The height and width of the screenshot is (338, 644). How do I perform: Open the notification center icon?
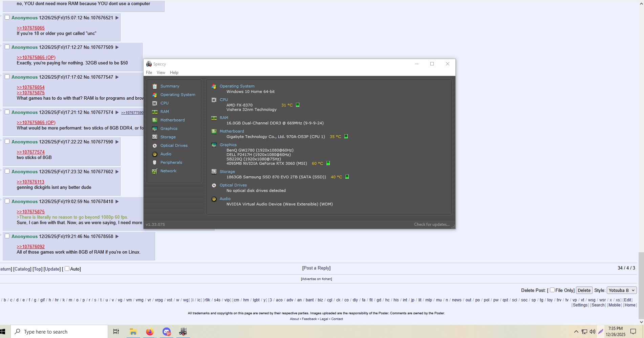[633, 332]
